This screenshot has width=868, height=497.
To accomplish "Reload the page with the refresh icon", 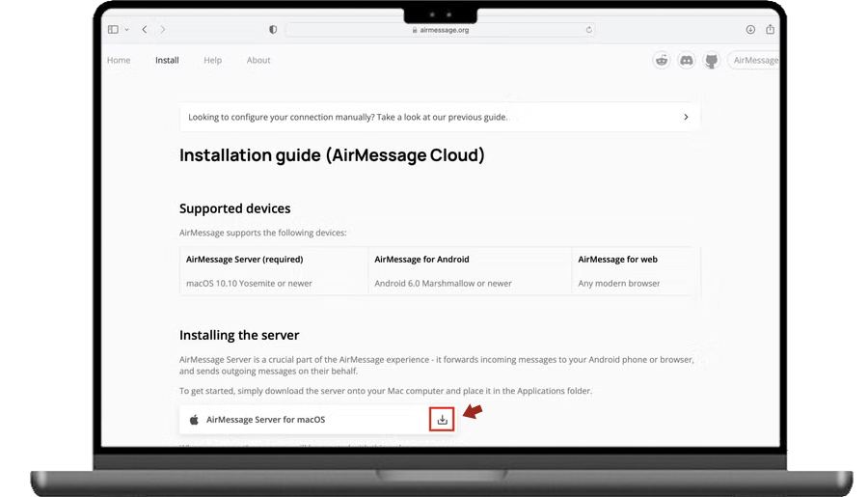I will point(588,30).
